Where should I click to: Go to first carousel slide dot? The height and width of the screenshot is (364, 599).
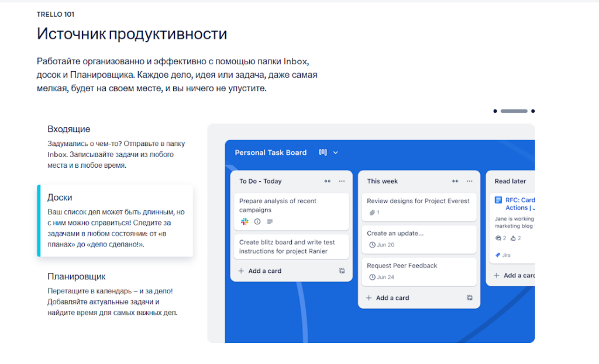coord(495,111)
